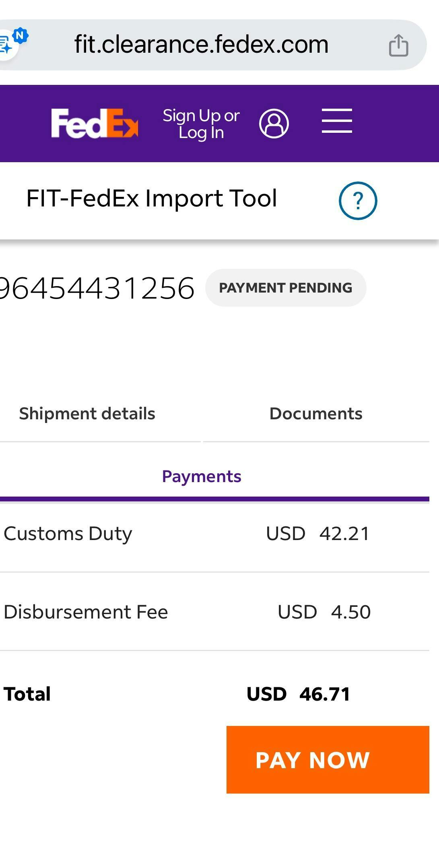Switch to the Shipment details tab
Image resolution: width=439 pixels, height=868 pixels.
[87, 414]
